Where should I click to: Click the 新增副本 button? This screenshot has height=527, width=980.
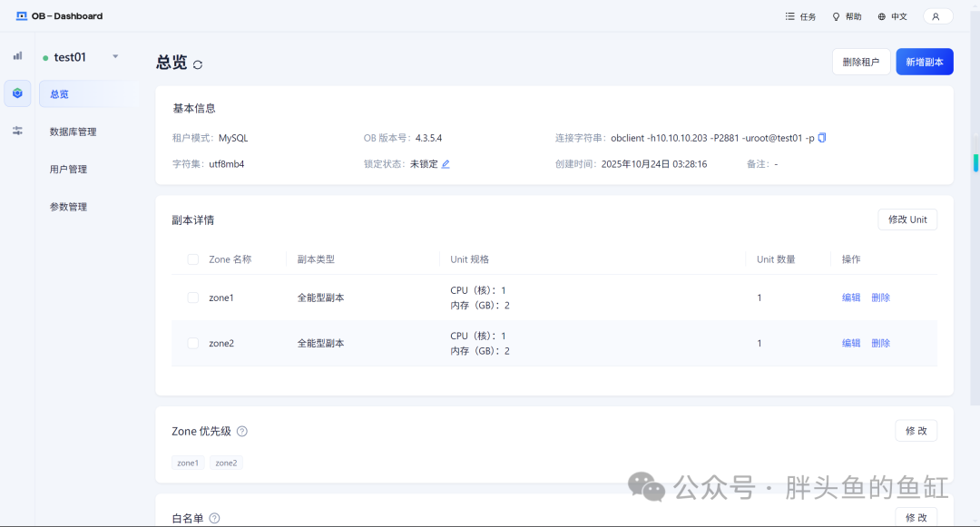(925, 62)
